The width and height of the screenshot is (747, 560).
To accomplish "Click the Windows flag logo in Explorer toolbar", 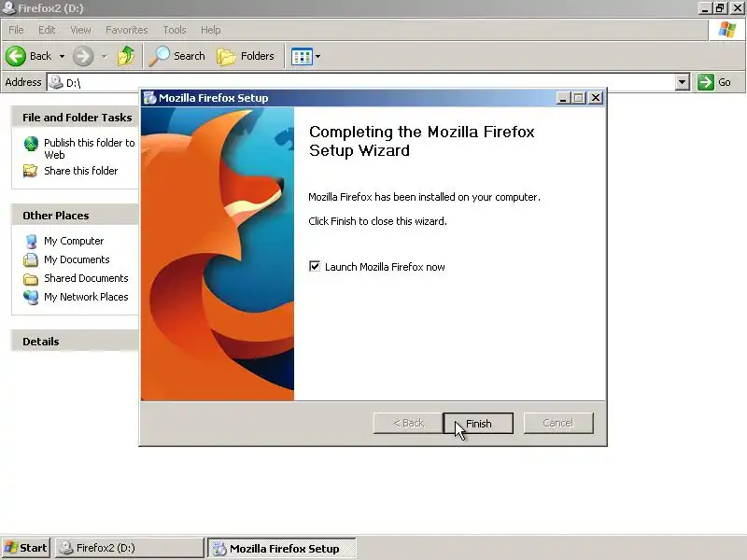I will tap(727, 30).
